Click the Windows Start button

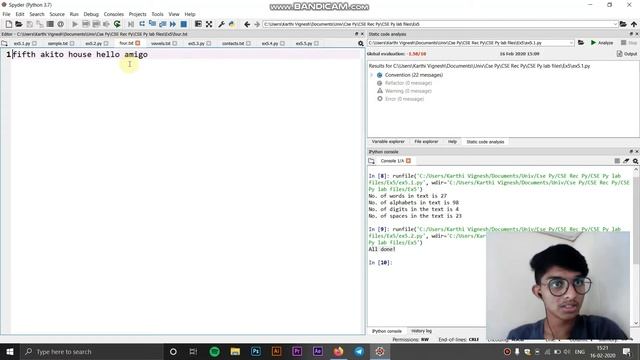pyautogui.click(x=9, y=351)
